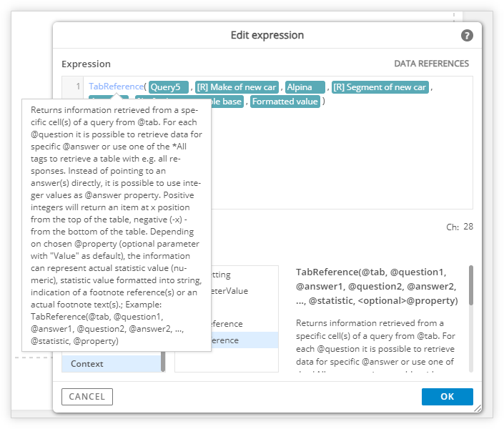Select the [R] Segment of new car token
Screen dimensions: 504x429
380,87
